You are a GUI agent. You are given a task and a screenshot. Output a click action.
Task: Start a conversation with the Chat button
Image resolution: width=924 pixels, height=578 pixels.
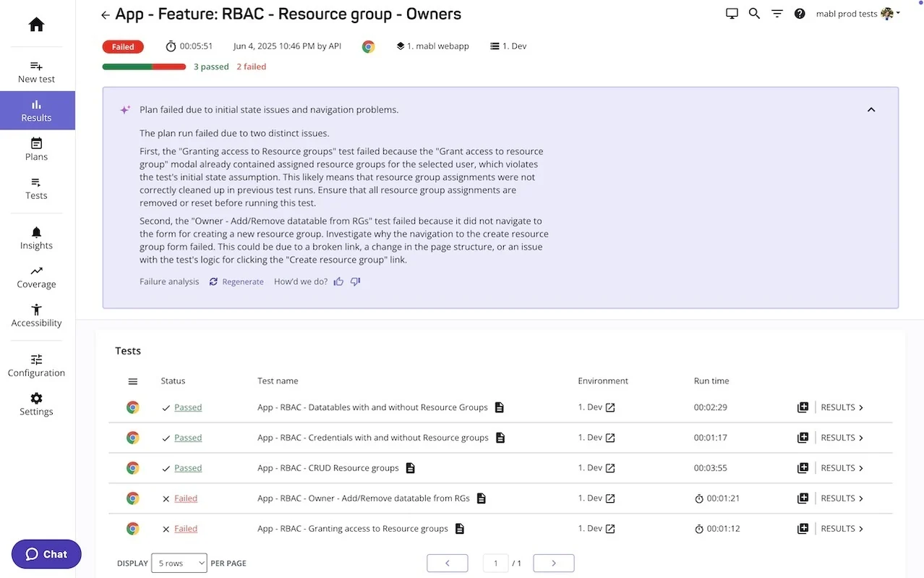coord(46,553)
